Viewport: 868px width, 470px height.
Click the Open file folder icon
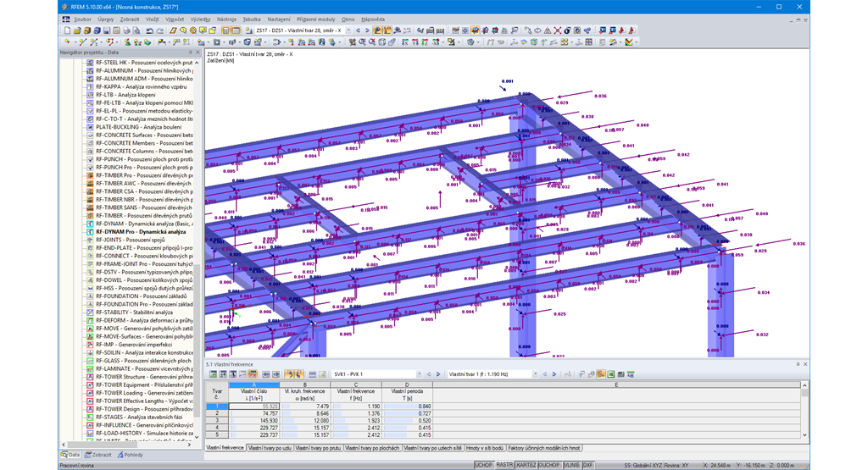(x=77, y=30)
